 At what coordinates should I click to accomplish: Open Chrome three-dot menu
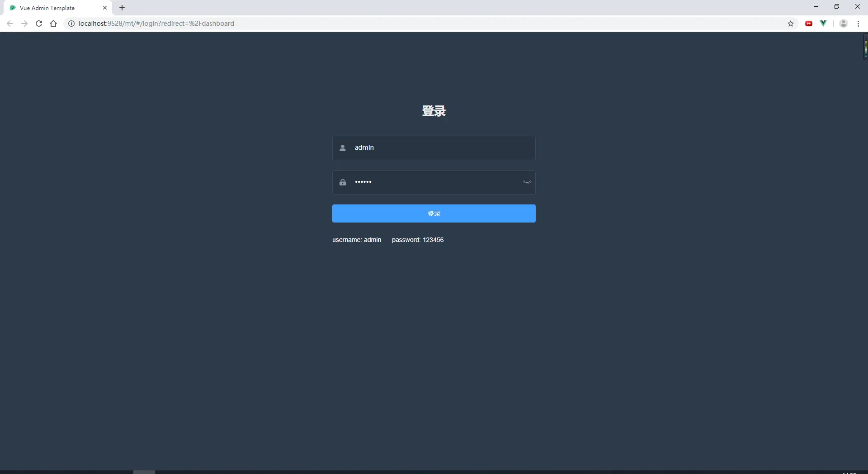click(x=858, y=24)
